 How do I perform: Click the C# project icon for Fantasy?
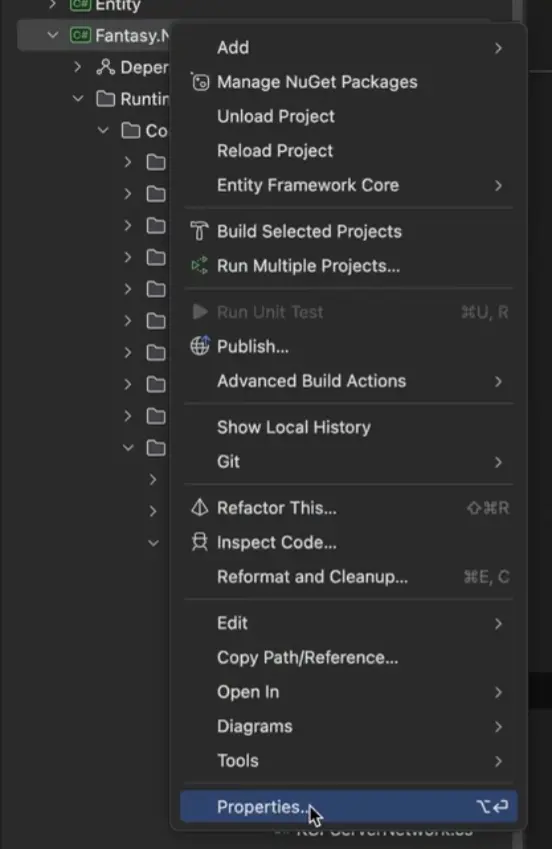(x=80, y=35)
